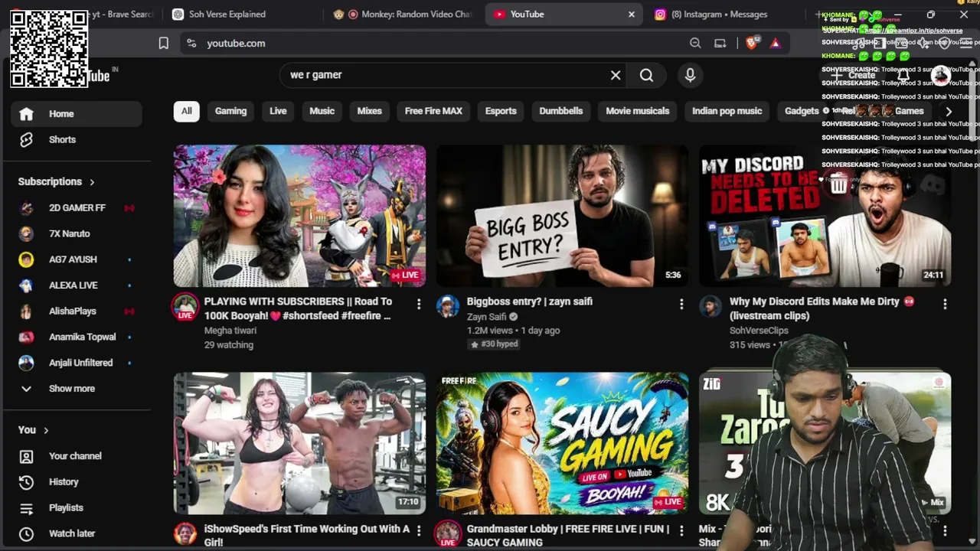Select the Gaming filter chip
980x551 pixels.
[x=230, y=112]
